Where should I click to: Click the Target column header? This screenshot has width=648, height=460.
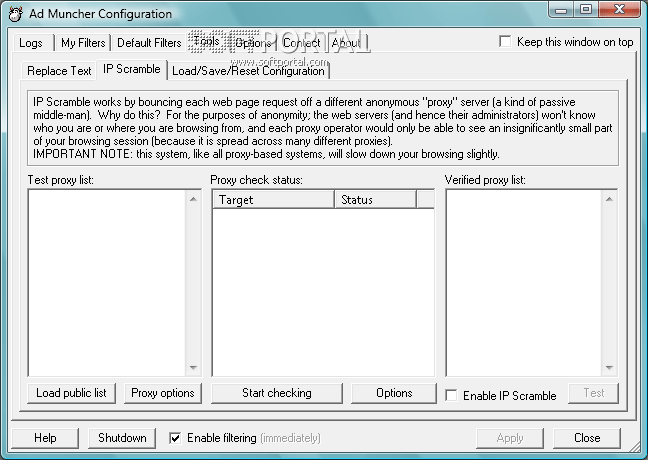tap(273, 200)
